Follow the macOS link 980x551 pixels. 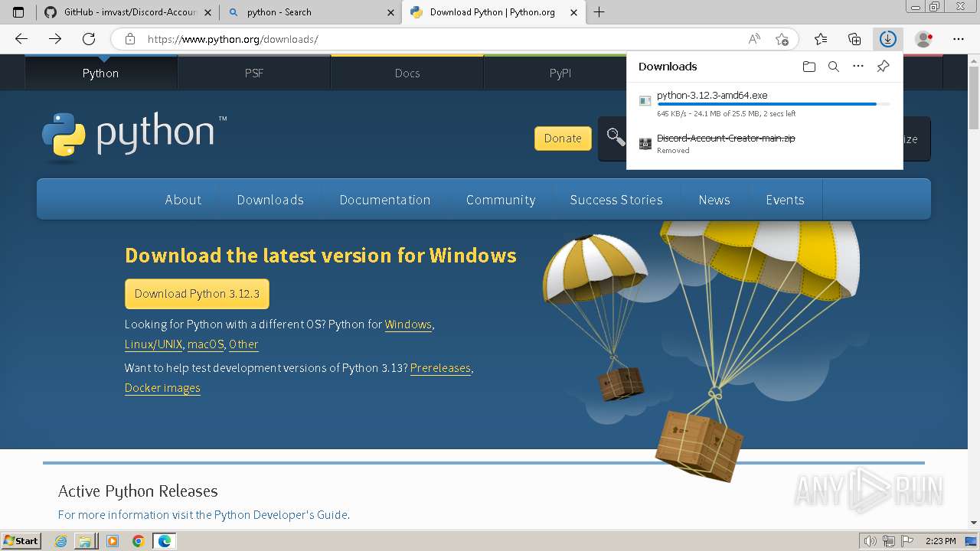point(206,344)
